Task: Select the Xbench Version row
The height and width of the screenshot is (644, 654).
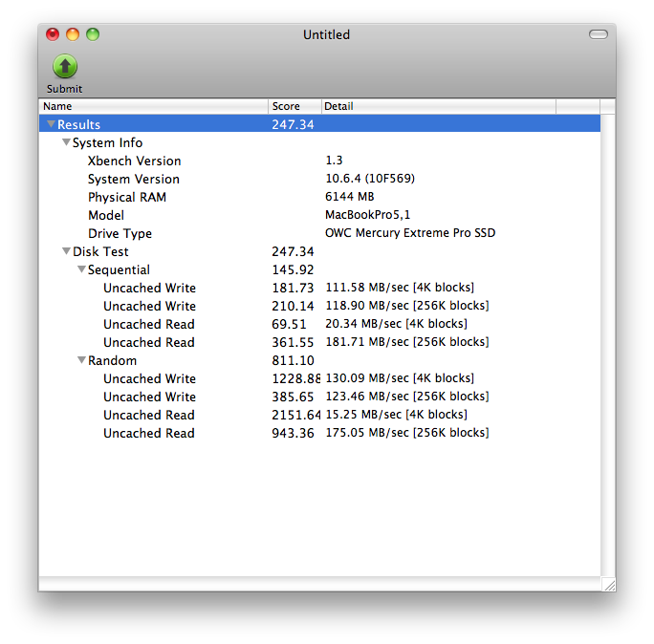Action: (x=319, y=161)
